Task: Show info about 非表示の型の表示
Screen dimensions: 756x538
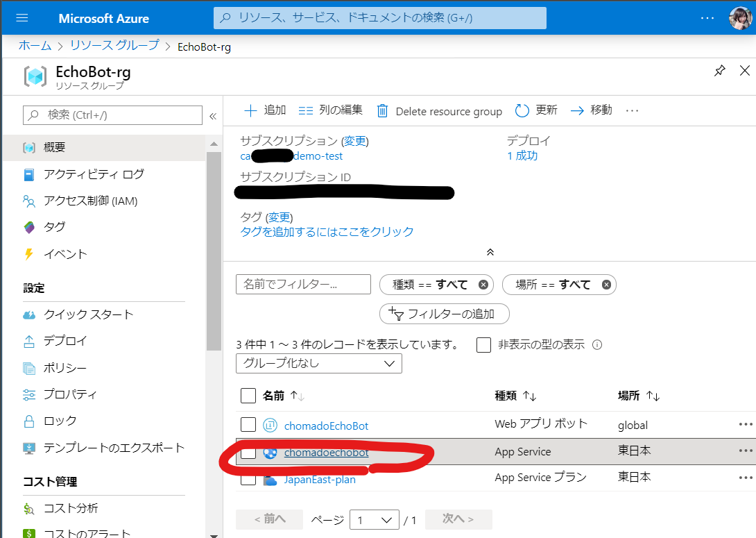Action: tap(597, 344)
